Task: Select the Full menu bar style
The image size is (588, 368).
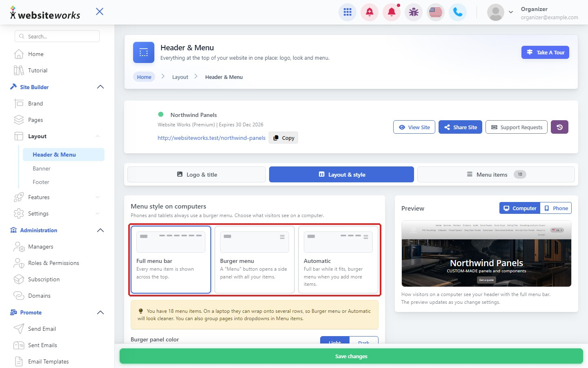Action: 171,260
